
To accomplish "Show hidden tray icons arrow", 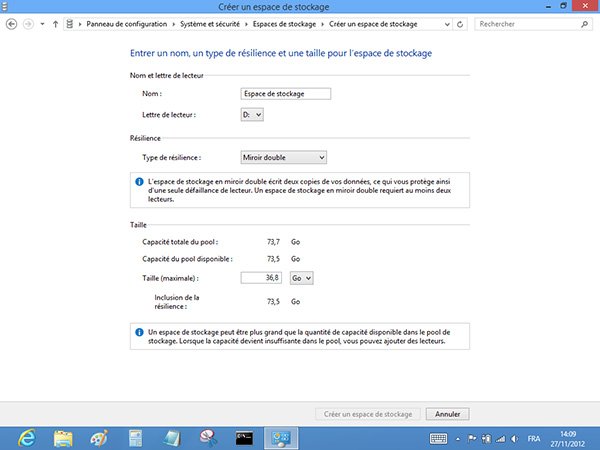I will pos(458,439).
